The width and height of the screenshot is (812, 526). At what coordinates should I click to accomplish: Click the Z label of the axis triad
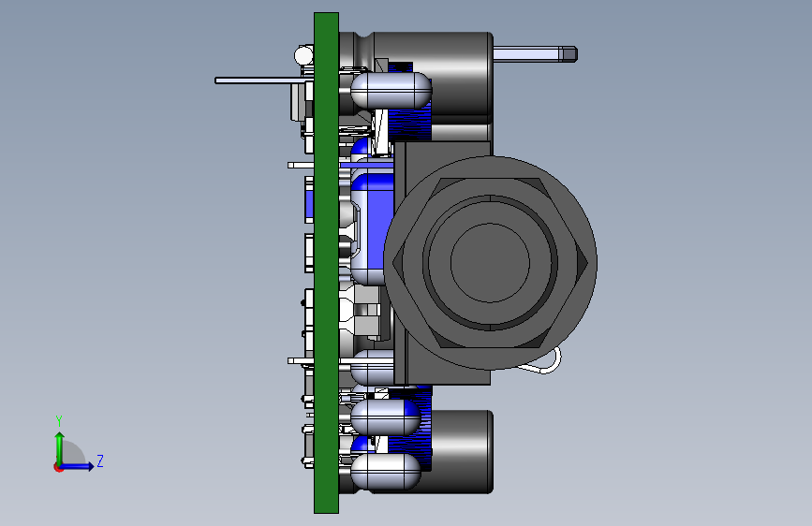100,460
